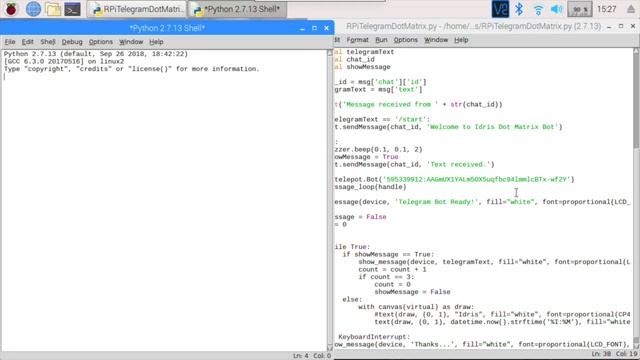Click the Shell scrollbar up arrow
640x360 pixels.
[330, 53]
